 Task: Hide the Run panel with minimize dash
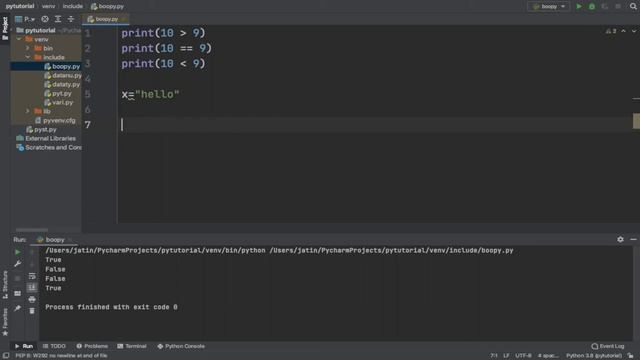click(x=633, y=239)
